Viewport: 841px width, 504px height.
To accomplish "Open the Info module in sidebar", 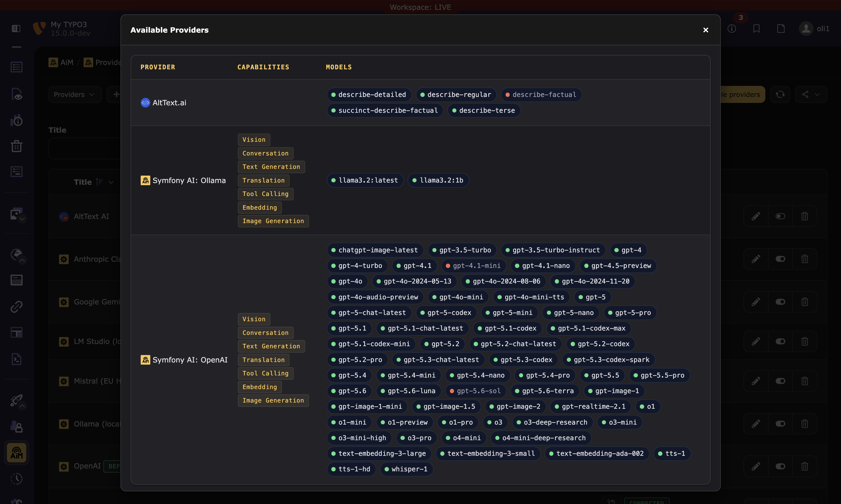I will [16, 120].
